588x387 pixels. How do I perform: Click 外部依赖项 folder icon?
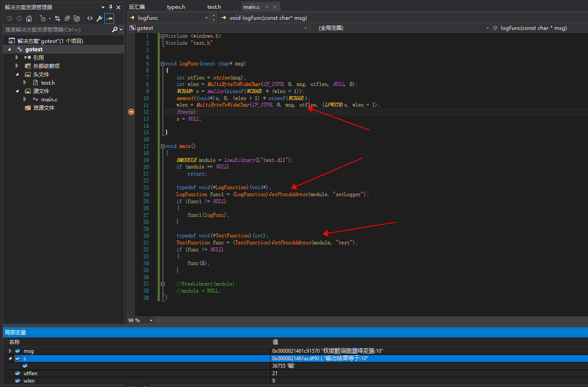[28, 66]
